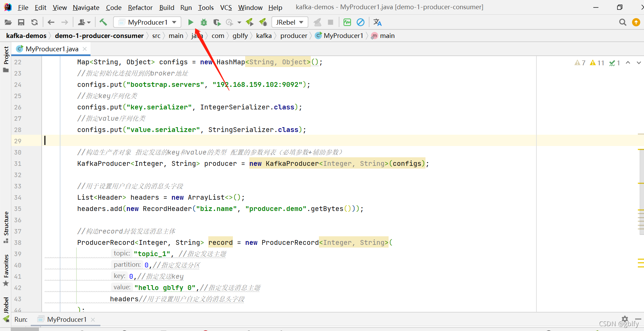Jump to next highlighted error arrow

click(x=639, y=63)
